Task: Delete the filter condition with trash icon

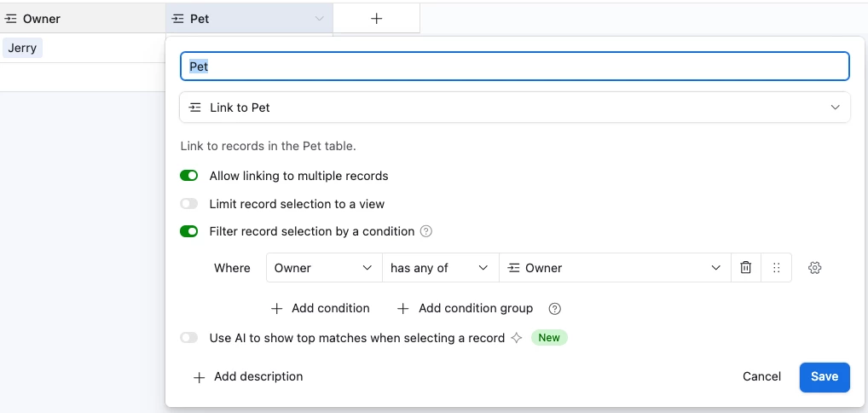Action: [x=746, y=268]
